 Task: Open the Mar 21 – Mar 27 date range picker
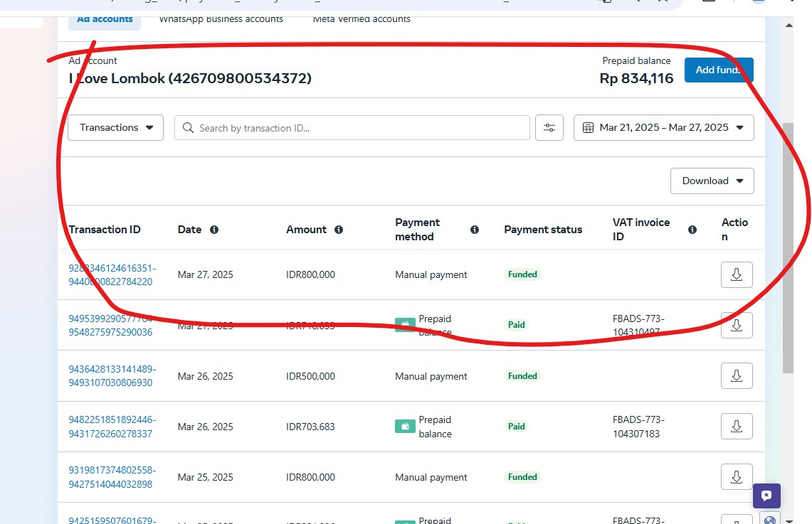click(663, 128)
